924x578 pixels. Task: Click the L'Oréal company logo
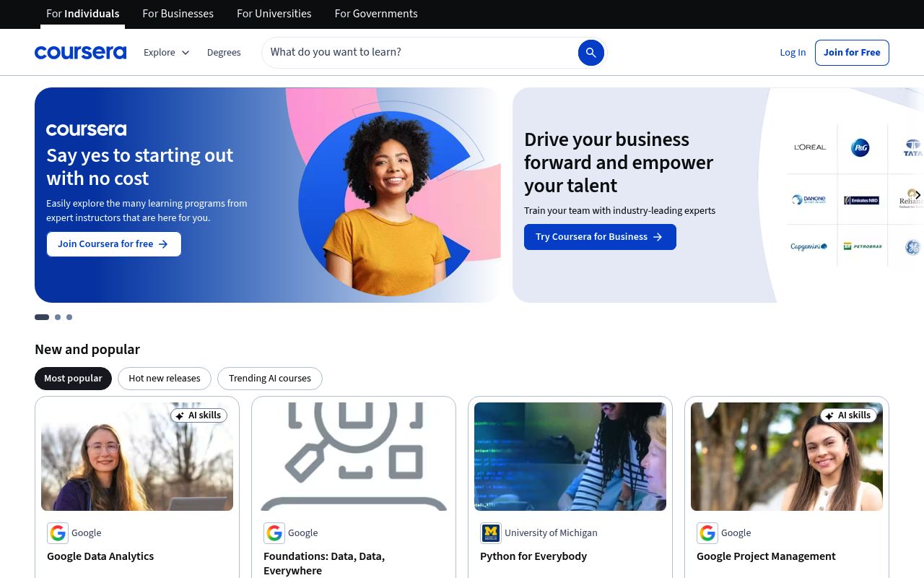(x=810, y=147)
